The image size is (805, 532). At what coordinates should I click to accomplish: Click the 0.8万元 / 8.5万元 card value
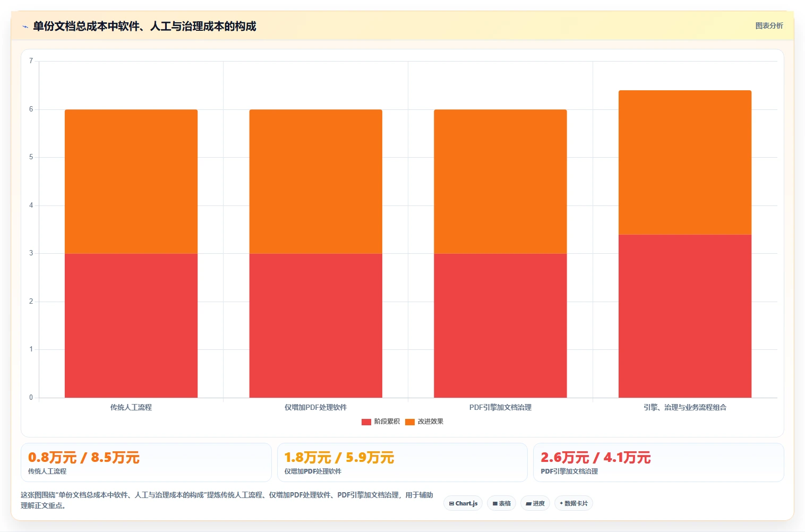click(x=84, y=458)
